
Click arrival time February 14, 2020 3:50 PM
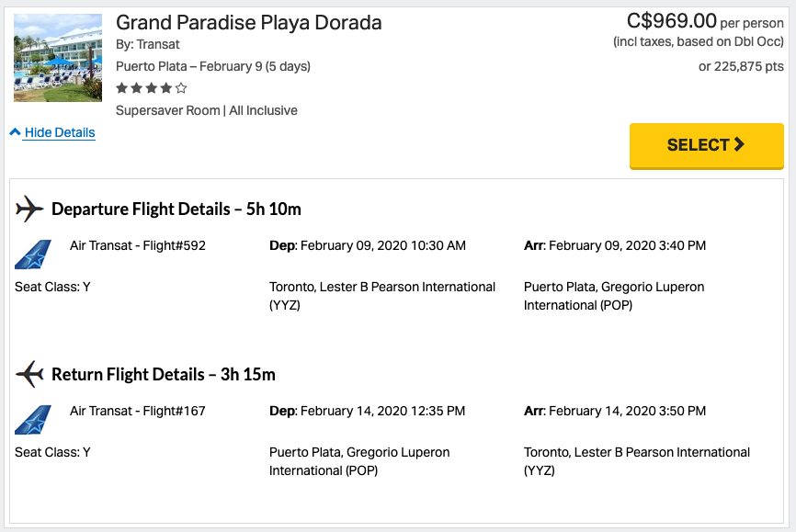[615, 412]
